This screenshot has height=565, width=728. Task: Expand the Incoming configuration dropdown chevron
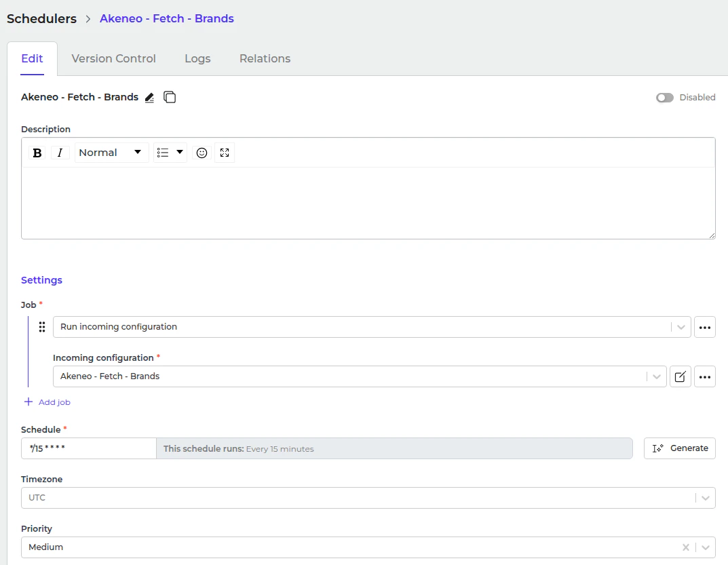[x=657, y=376]
